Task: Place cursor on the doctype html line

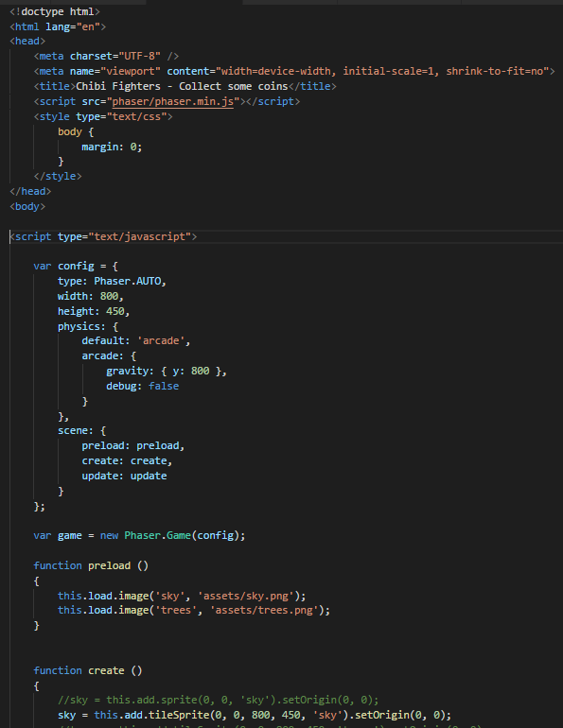Action: [x=54, y=11]
